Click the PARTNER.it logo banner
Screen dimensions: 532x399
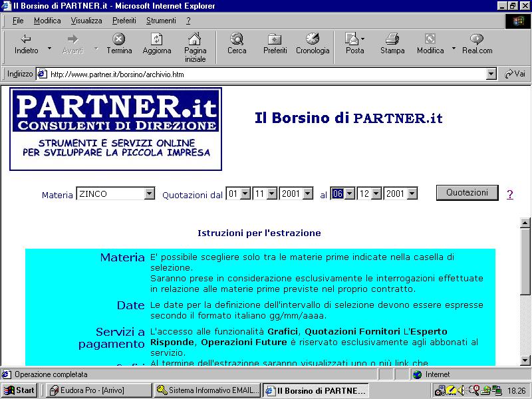click(116, 129)
